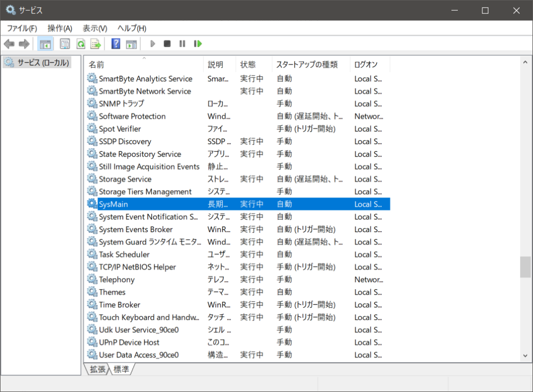Switch to the 拡張 tab
Viewport: 533px width, 392px height.
click(x=97, y=369)
